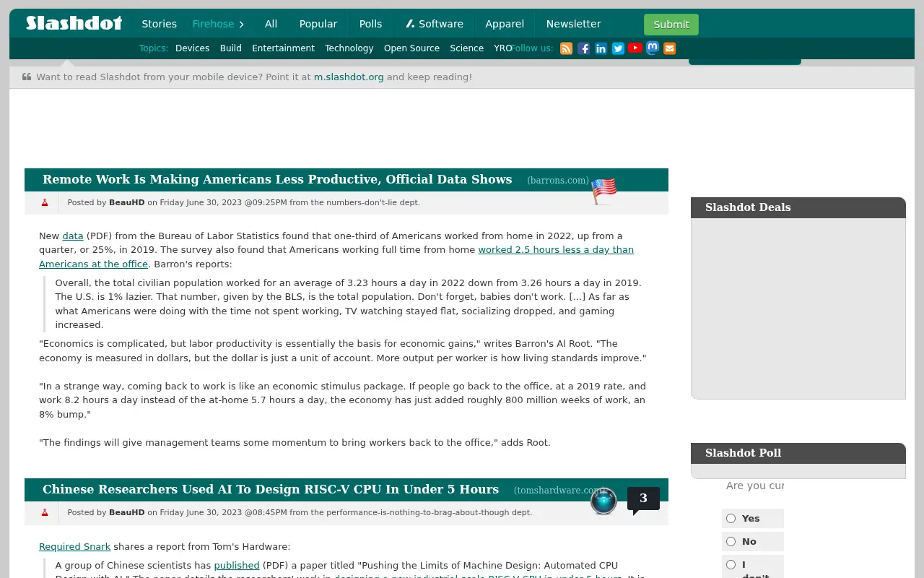Browse the Technology topic
Screen dimensions: 924x578
(x=349, y=48)
